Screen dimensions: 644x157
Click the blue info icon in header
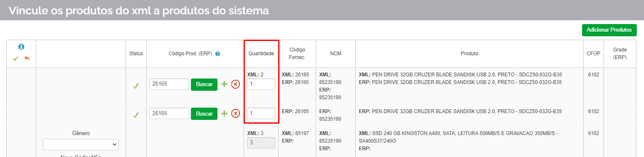tap(21, 47)
